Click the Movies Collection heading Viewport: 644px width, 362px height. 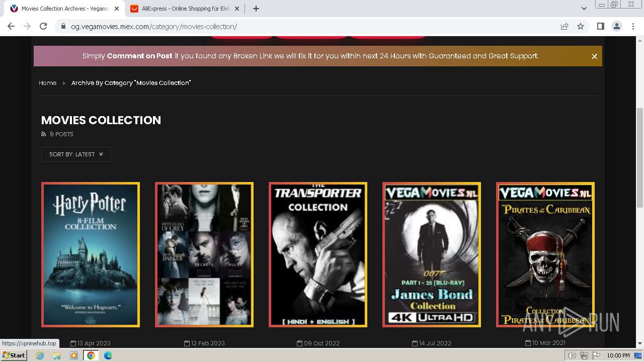pyautogui.click(x=101, y=120)
